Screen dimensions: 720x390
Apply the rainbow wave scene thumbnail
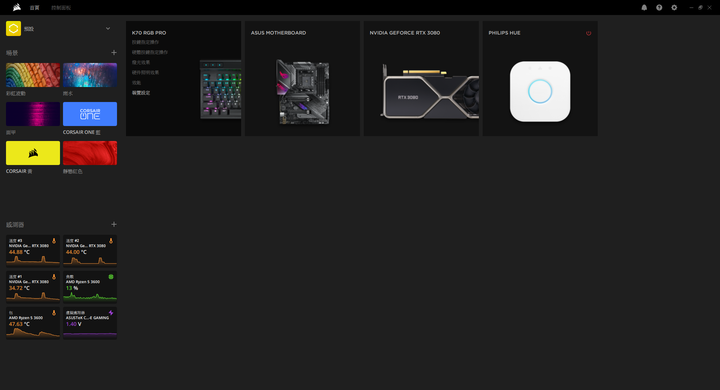(x=33, y=75)
